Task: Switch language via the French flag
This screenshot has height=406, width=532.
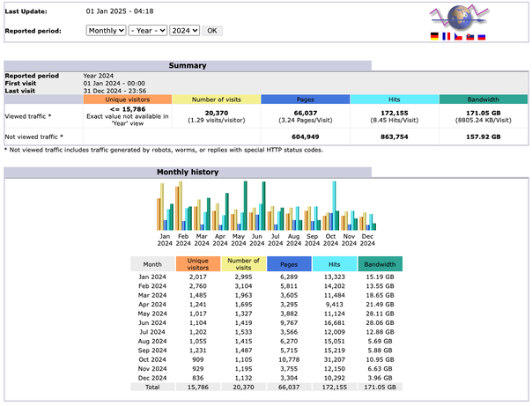Action: pos(447,36)
